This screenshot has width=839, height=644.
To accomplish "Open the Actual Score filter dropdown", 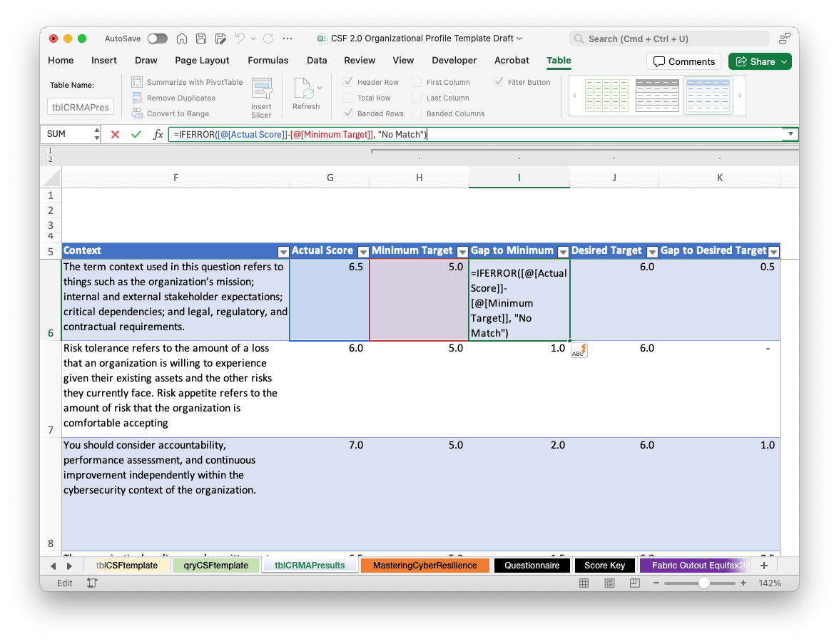I will [x=363, y=251].
